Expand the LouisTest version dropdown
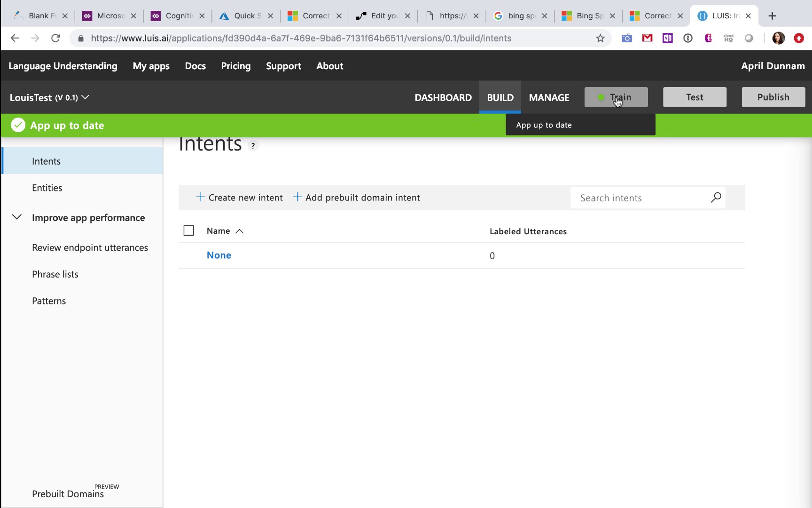 click(85, 97)
